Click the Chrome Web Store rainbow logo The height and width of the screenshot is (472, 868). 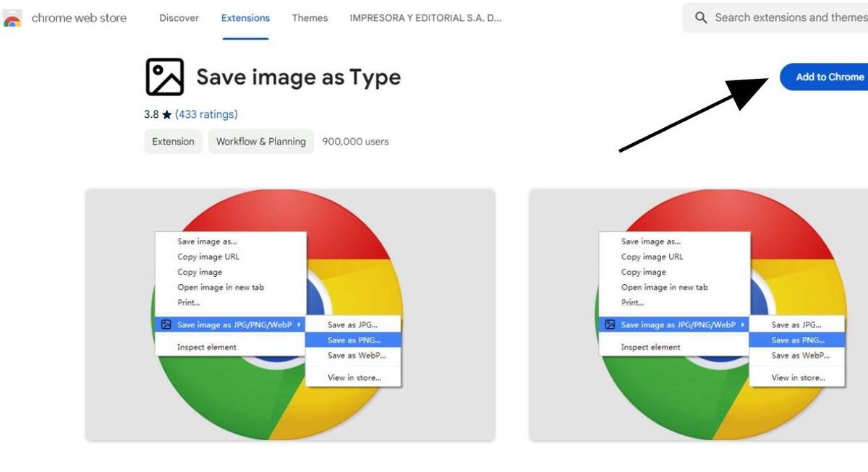tap(12, 19)
